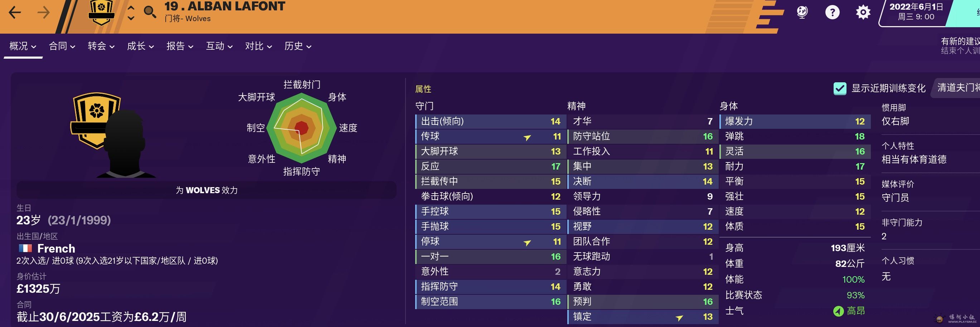This screenshot has width=980, height=327.
Task: Click the 为 WOLVES 效力 button
Action: point(206,190)
